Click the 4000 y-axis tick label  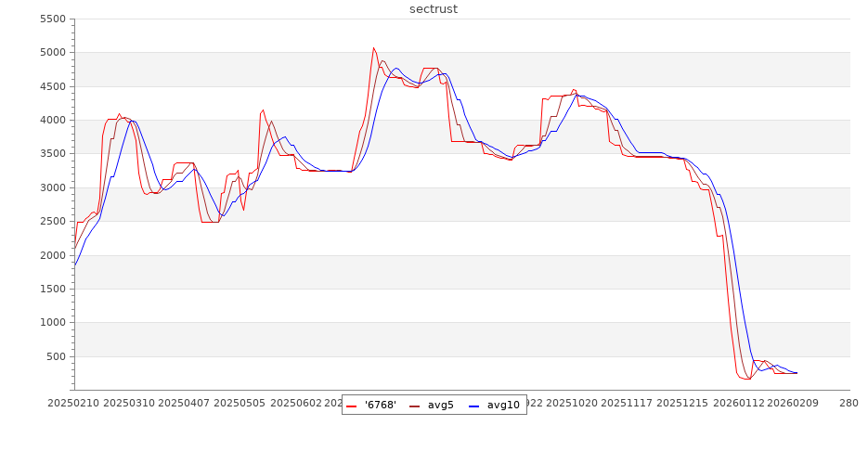52,121
